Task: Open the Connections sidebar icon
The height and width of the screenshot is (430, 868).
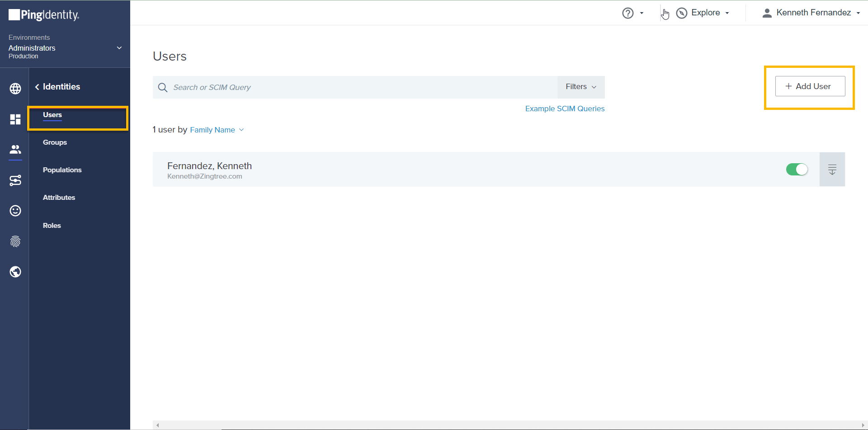Action: point(15,180)
